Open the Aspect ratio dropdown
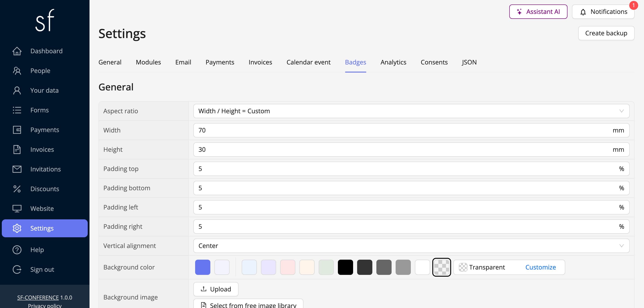 [411, 111]
